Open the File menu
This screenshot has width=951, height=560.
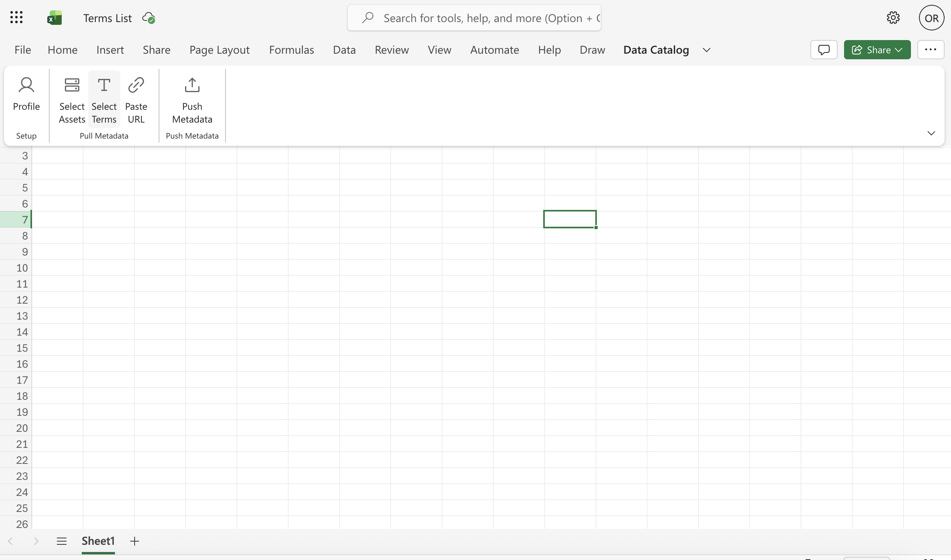[x=23, y=50]
